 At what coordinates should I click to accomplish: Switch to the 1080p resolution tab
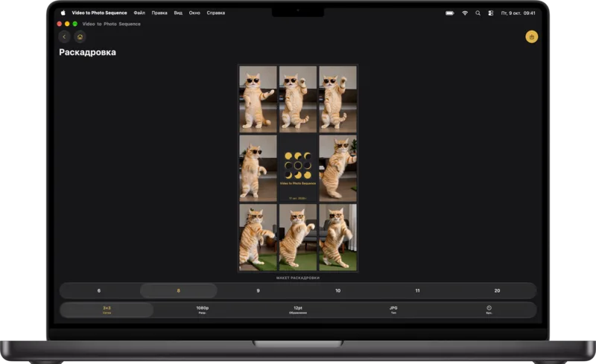202,310
